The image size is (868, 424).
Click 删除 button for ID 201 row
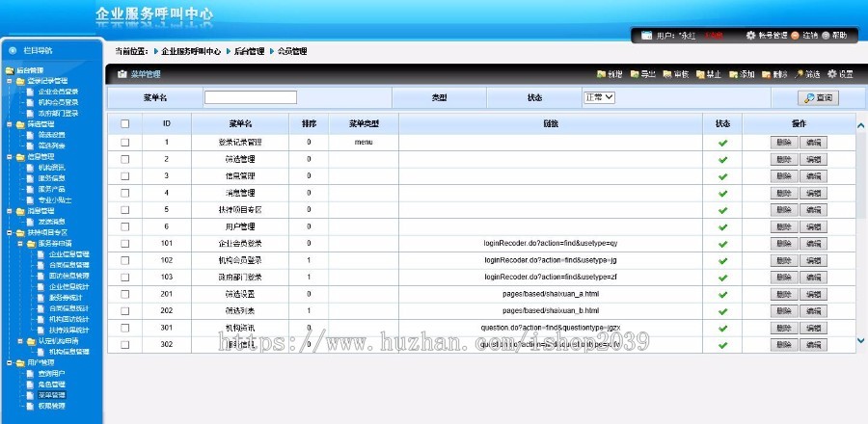pos(784,295)
